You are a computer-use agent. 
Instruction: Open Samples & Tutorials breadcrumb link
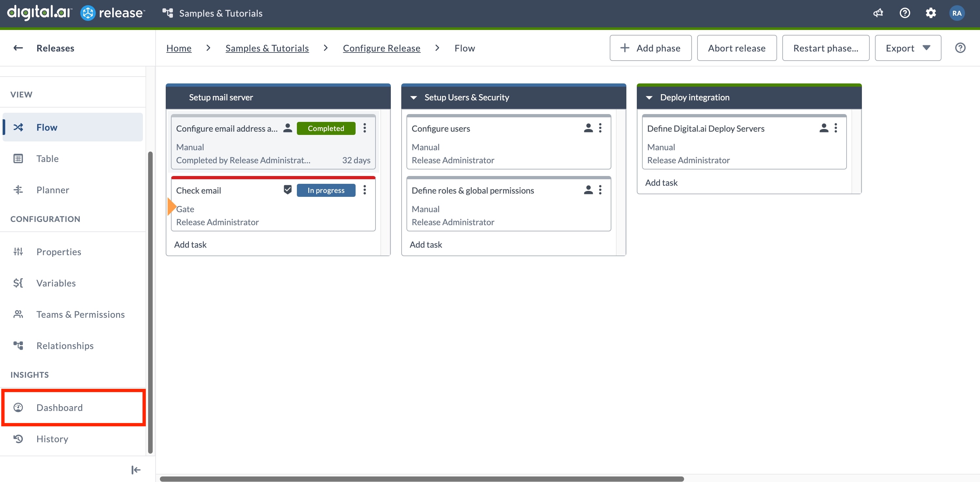[x=267, y=48]
